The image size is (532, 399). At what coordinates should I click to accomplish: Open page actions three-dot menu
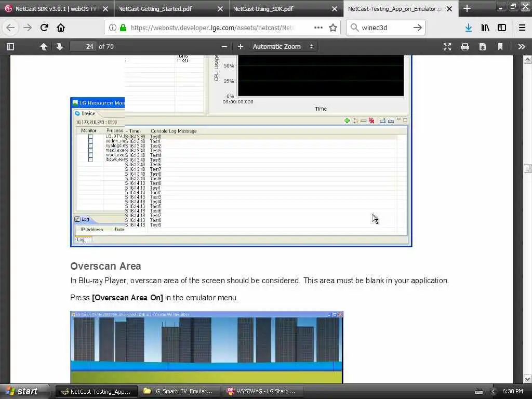318,28
